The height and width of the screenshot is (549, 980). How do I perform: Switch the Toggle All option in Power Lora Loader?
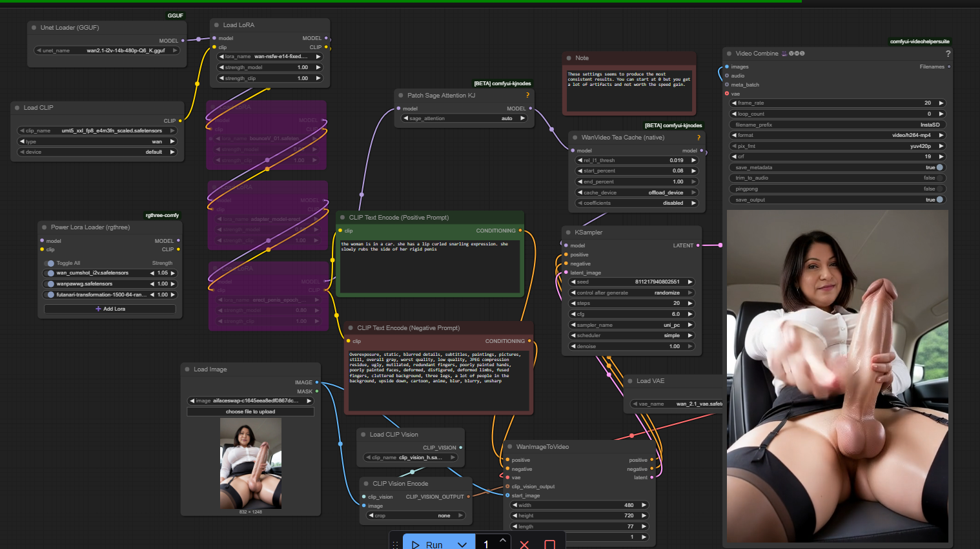tap(50, 263)
